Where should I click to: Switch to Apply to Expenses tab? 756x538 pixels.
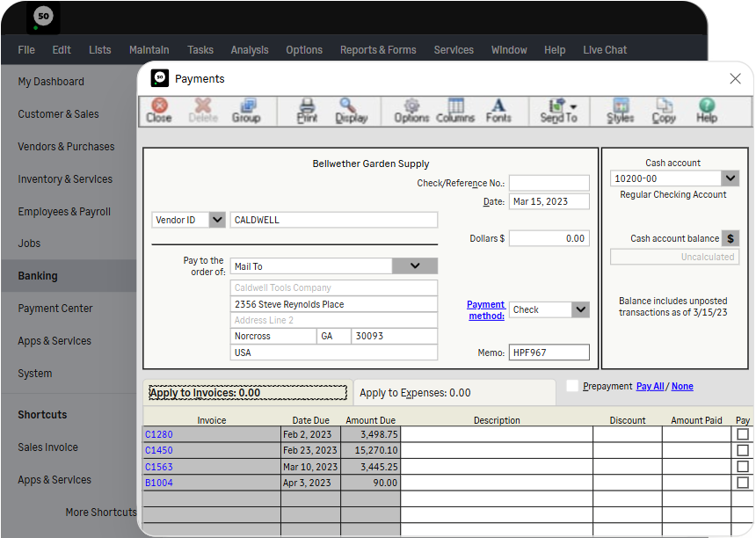[415, 393]
